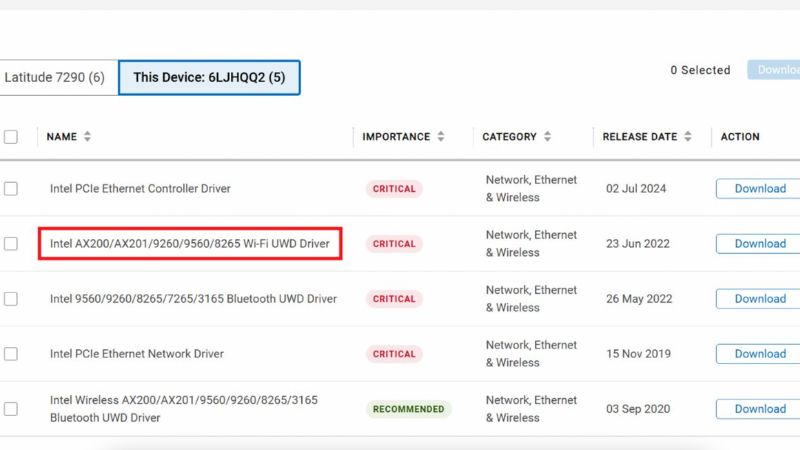Switch to the Latitude 7290 (6) tab

pos(57,78)
